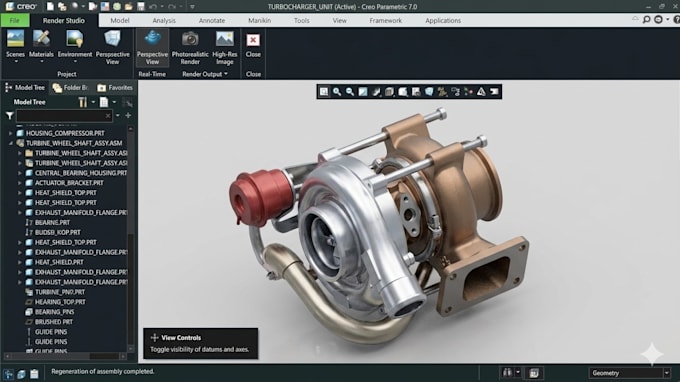Click the Undo arrow
680x382 pixels.
click(x=152, y=7)
